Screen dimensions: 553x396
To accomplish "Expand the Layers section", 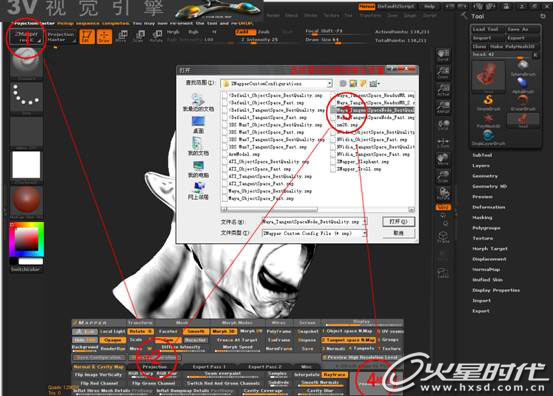I will (x=481, y=165).
